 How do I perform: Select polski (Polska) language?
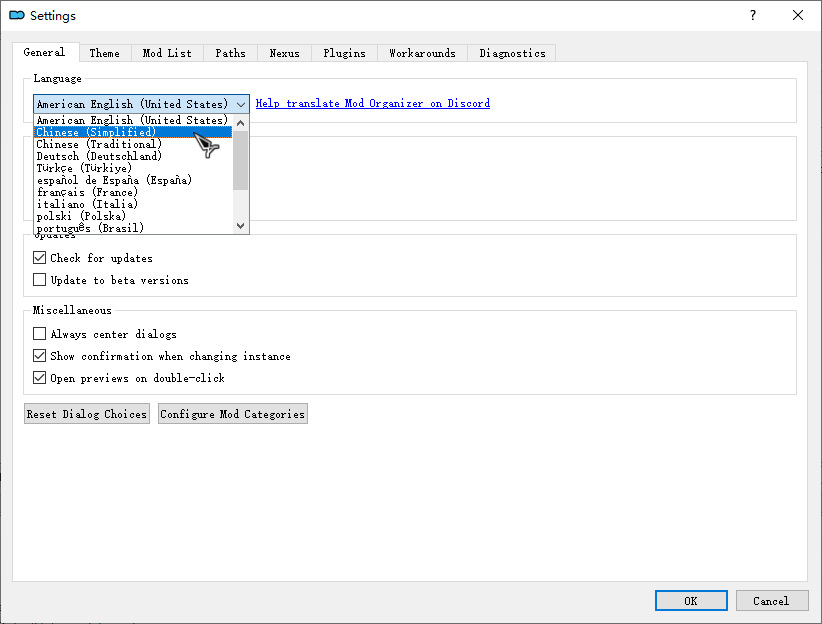(x=133, y=216)
